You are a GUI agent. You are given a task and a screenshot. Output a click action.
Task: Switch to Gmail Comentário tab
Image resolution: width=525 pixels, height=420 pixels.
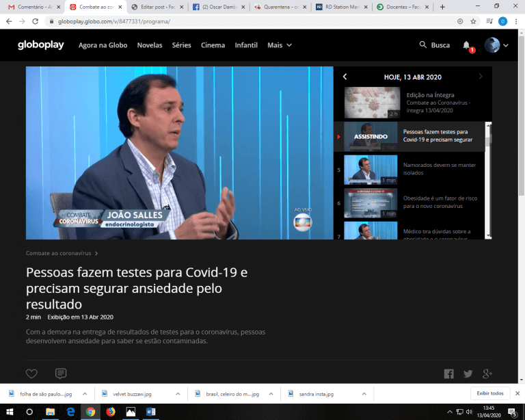[34, 7]
